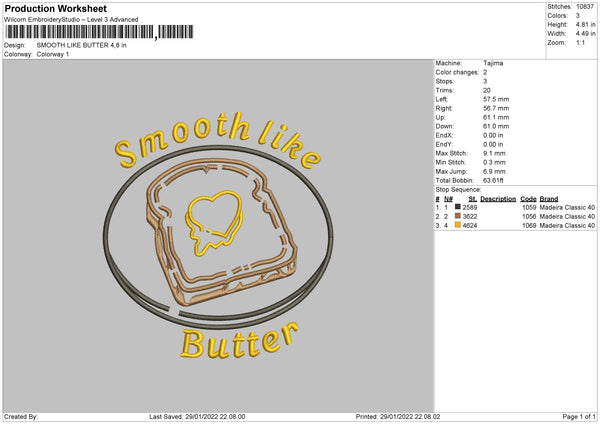Click the down value '61.0 mm'

click(x=496, y=126)
